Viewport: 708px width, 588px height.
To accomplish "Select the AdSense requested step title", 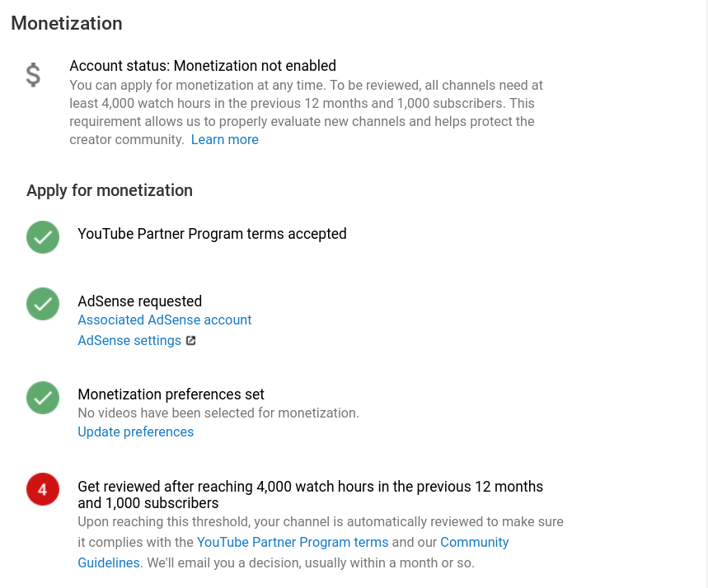I will [140, 301].
